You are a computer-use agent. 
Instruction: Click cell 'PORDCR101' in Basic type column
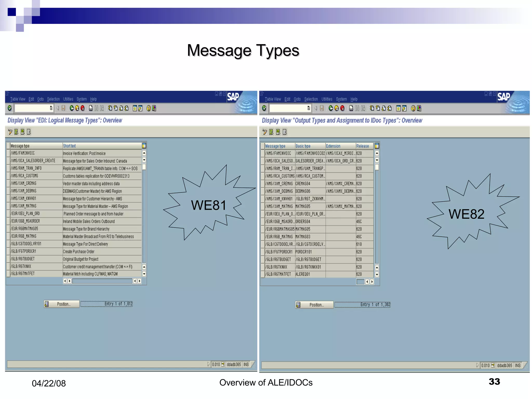(x=310, y=252)
